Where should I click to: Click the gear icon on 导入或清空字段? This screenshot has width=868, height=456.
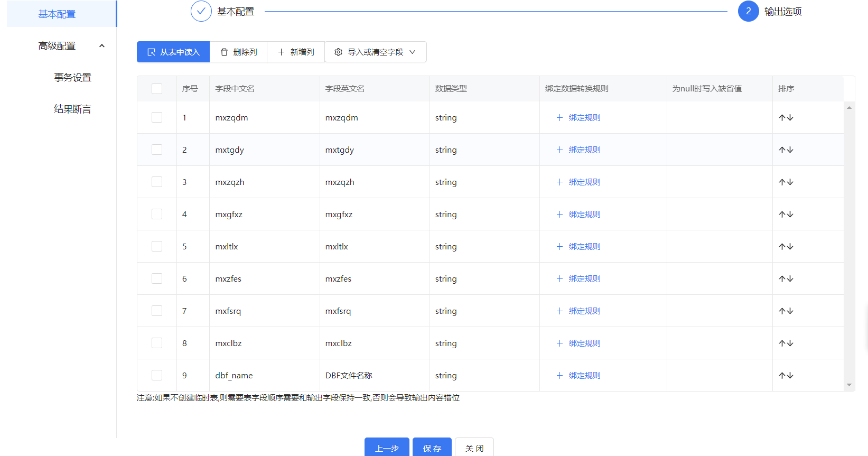(339, 52)
